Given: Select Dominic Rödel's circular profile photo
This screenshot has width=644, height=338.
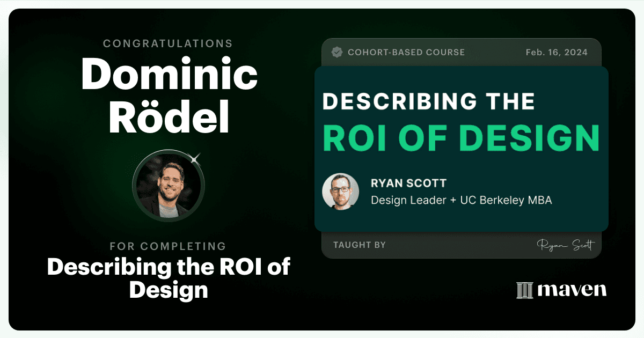Looking at the screenshot, I should pyautogui.click(x=169, y=186).
